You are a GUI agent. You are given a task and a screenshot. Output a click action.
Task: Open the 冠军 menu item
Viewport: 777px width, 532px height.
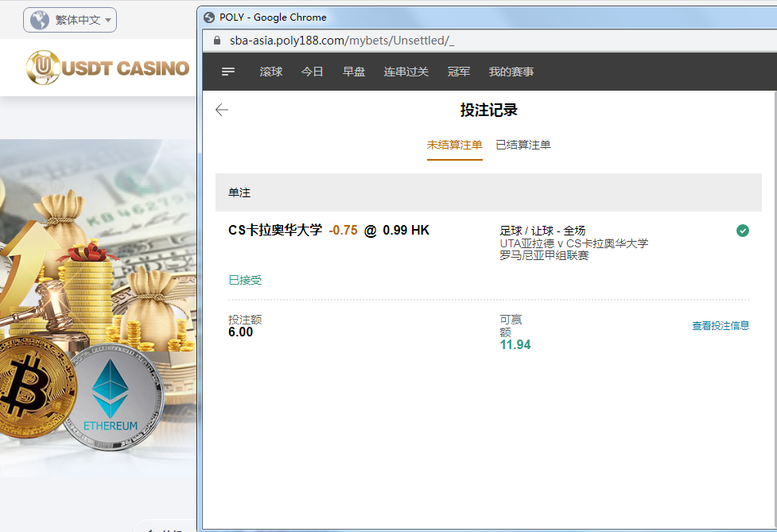point(458,72)
